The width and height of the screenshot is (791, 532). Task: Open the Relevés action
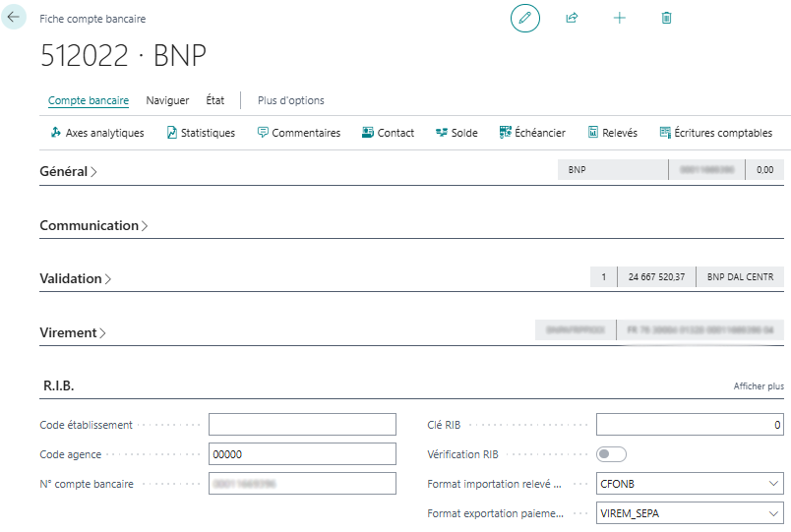(x=612, y=133)
